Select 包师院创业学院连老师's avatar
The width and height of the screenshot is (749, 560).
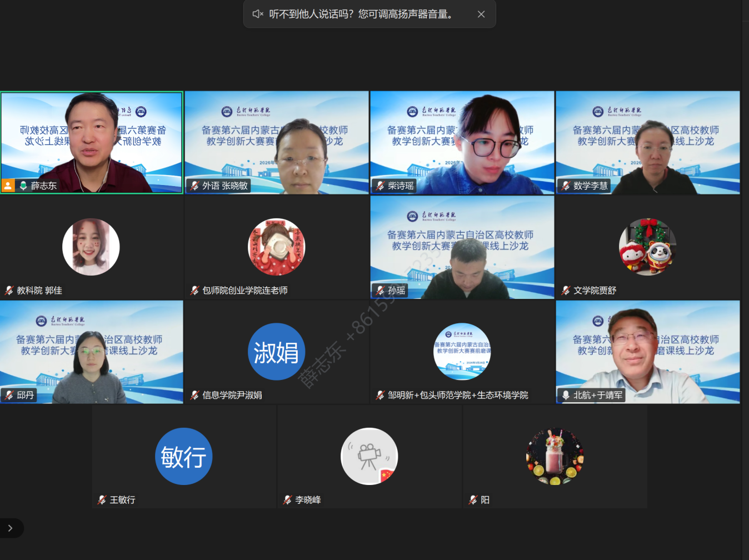276,247
